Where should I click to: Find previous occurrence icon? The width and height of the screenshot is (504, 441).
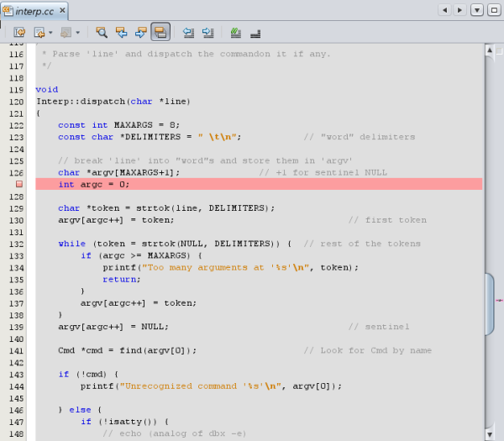121,32
